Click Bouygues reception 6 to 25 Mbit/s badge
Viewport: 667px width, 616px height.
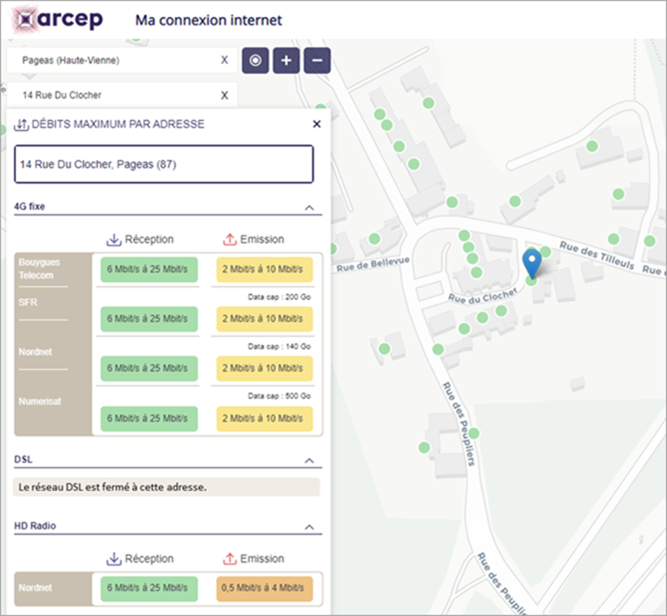tap(148, 268)
